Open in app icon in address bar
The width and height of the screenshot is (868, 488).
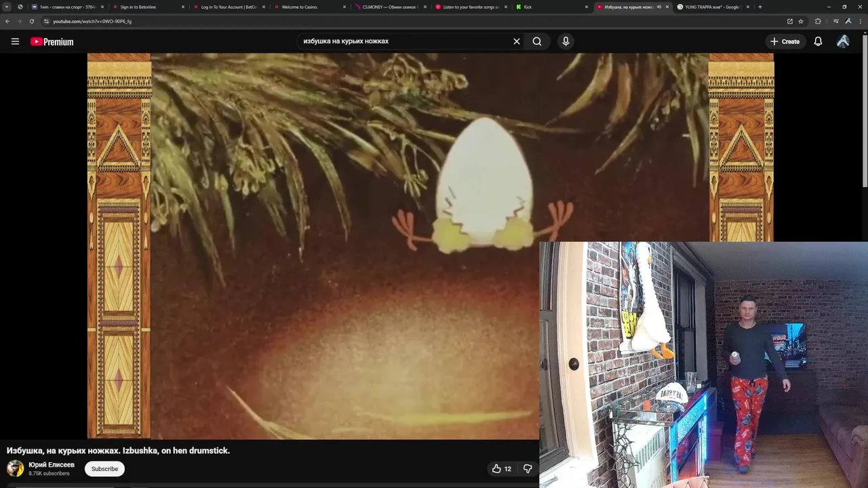789,21
